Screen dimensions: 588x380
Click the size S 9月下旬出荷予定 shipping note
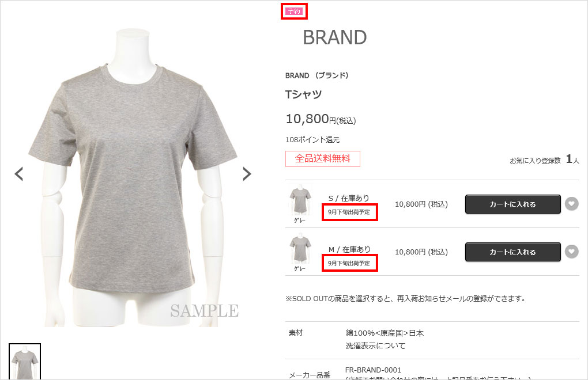pyautogui.click(x=349, y=212)
